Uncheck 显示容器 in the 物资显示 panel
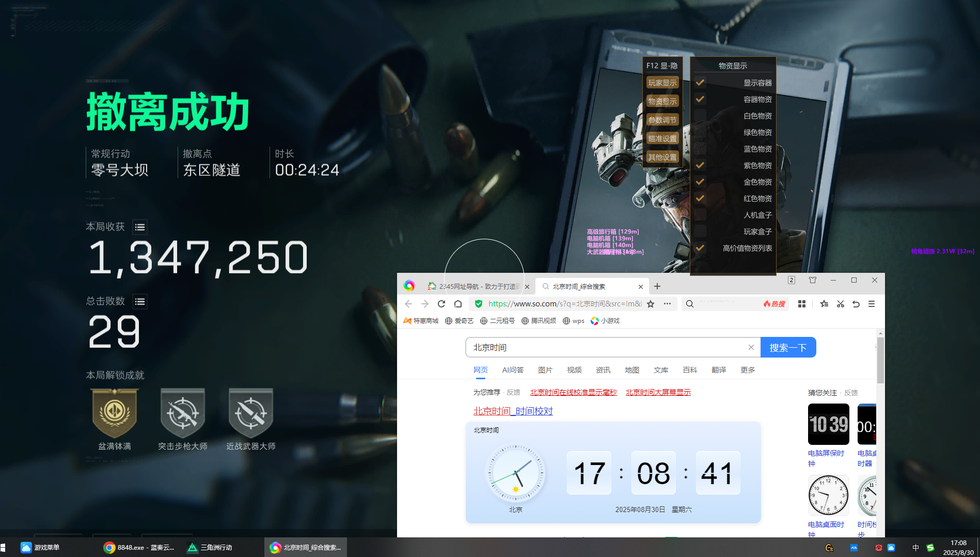The image size is (980, 557). click(x=700, y=82)
